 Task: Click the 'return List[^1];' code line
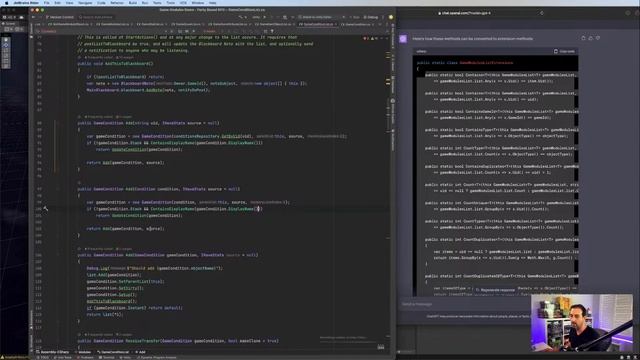104,314
